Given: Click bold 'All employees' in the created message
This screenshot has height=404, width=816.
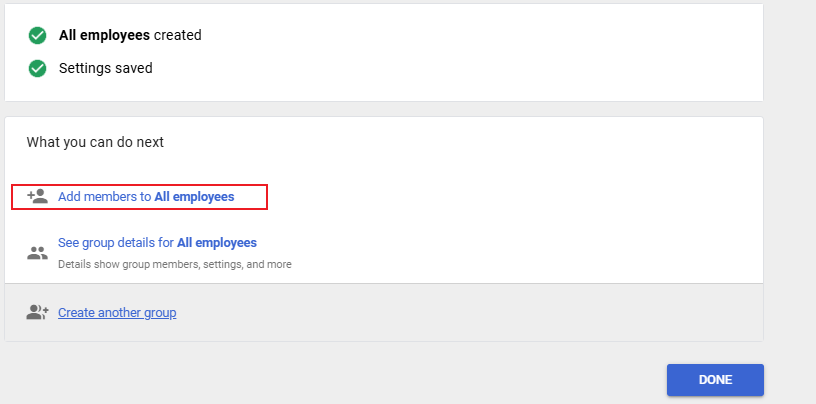Looking at the screenshot, I should coord(104,36).
